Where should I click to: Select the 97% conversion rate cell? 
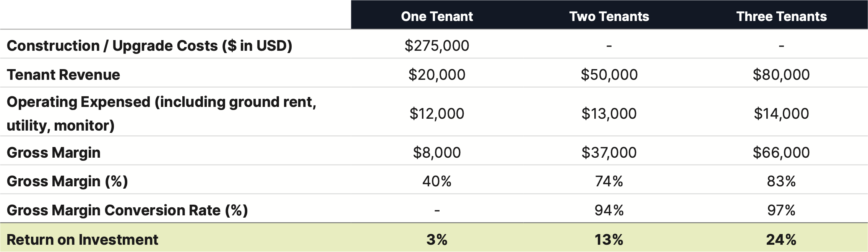point(781,210)
